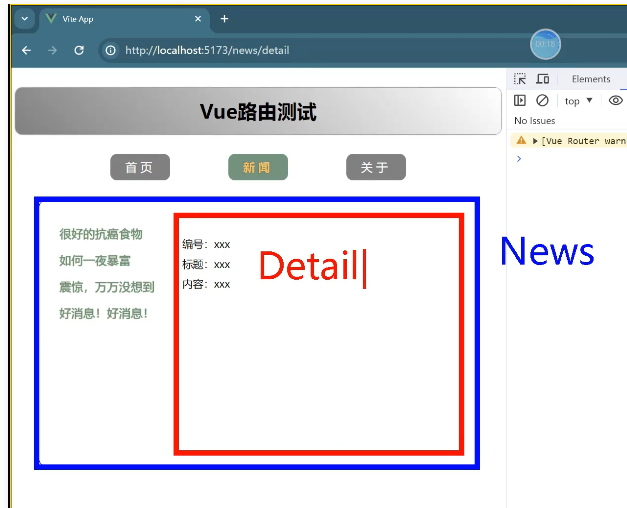627x508 pixels.
Task: Navigate to 首页 button
Action: pos(140,167)
